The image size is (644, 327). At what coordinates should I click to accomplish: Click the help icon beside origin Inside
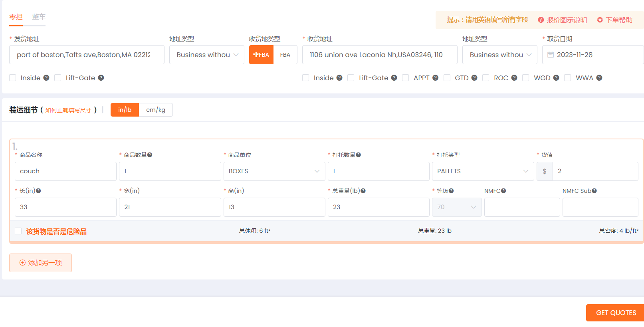click(46, 78)
